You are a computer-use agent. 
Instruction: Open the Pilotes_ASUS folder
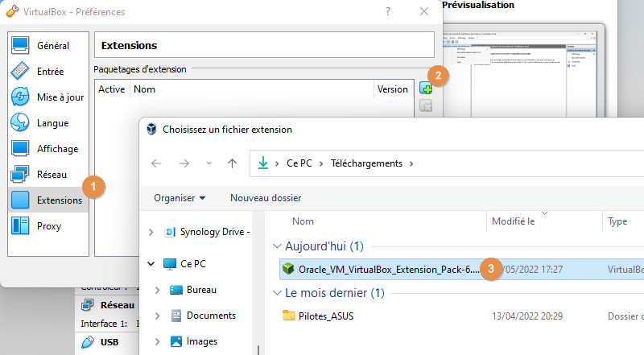pyautogui.click(x=324, y=316)
